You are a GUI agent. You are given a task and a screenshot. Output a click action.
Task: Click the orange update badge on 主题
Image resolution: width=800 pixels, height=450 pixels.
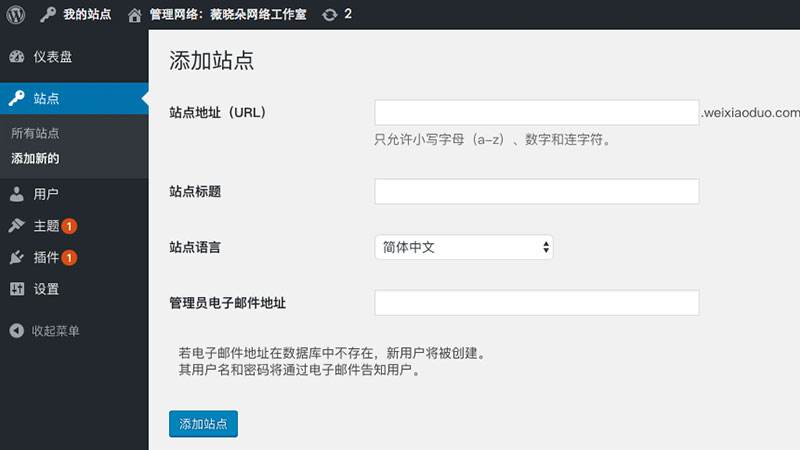click(x=69, y=226)
